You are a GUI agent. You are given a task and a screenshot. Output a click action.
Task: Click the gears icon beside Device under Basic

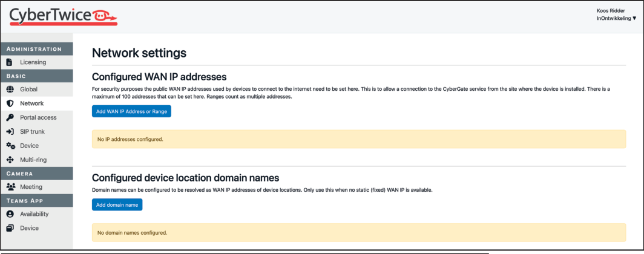(11, 146)
